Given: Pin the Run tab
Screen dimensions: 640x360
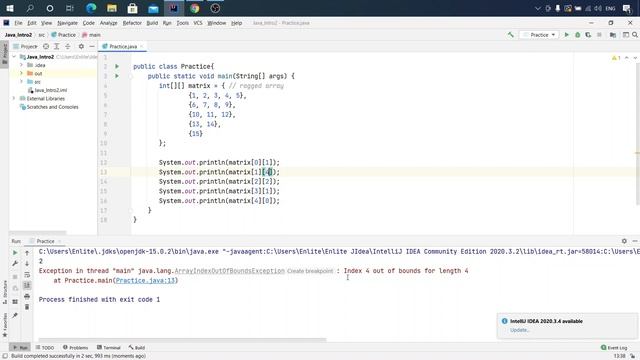Looking at the screenshot, I should 15,315.
